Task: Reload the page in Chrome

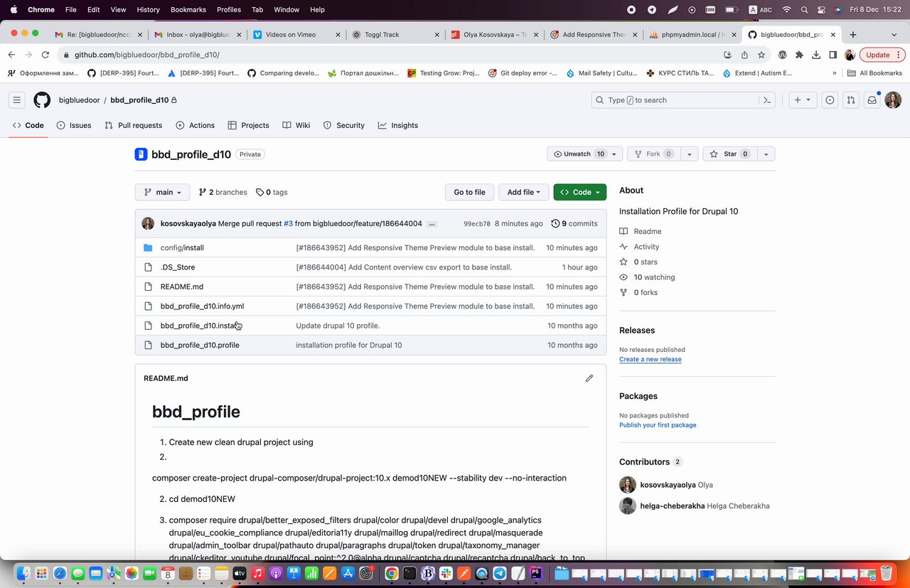Action: coord(45,55)
